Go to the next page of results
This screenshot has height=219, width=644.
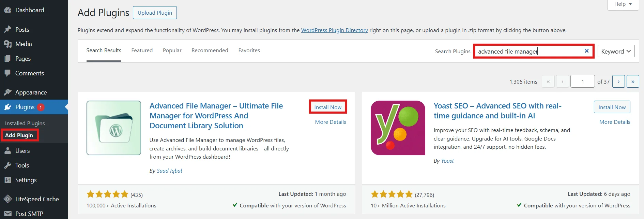618,81
